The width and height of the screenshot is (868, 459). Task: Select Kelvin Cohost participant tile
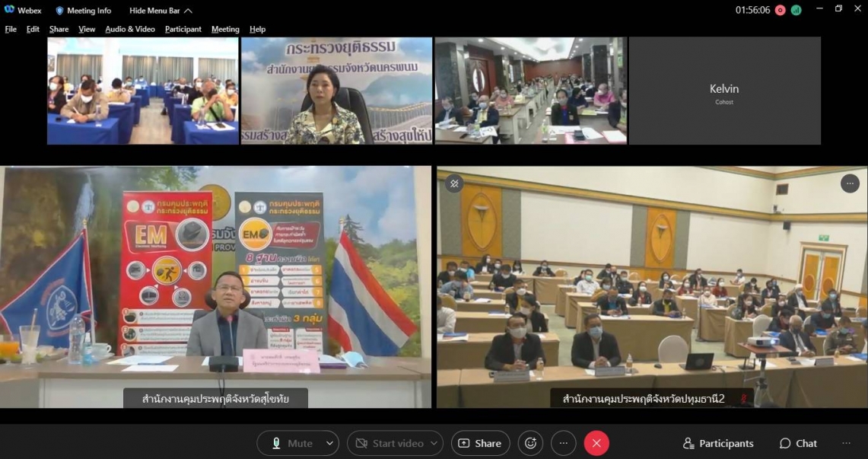pos(725,91)
